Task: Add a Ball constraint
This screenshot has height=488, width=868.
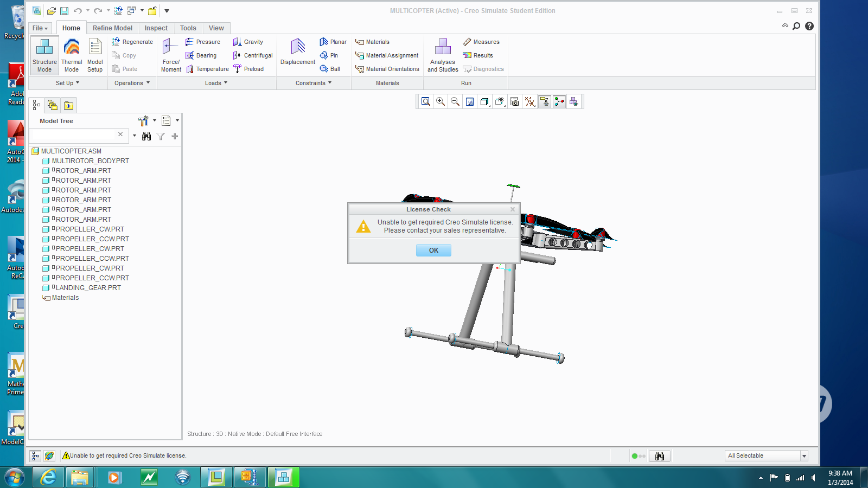Action: tap(330, 69)
